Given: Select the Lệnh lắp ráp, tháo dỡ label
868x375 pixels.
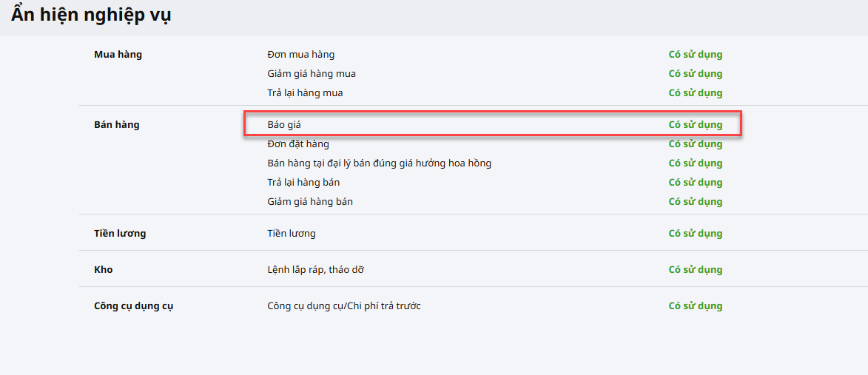Looking at the screenshot, I should click(x=315, y=270).
